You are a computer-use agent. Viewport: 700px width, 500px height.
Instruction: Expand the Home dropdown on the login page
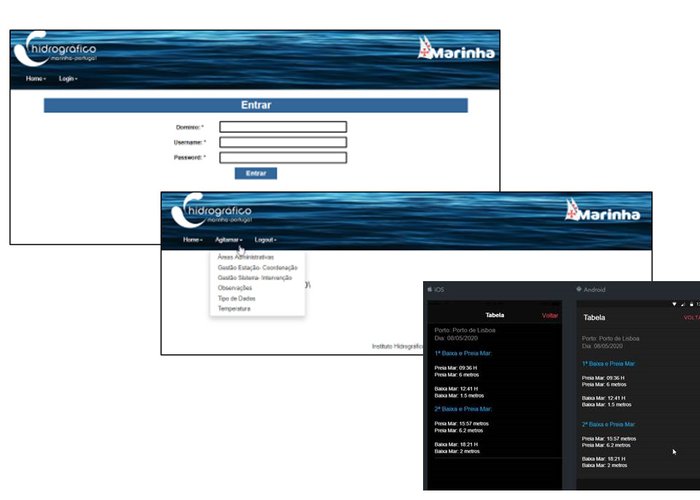tap(36, 78)
